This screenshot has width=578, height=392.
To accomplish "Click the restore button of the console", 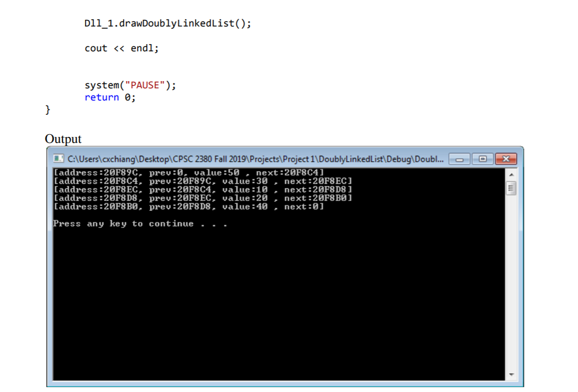I will pyautogui.click(x=482, y=159).
